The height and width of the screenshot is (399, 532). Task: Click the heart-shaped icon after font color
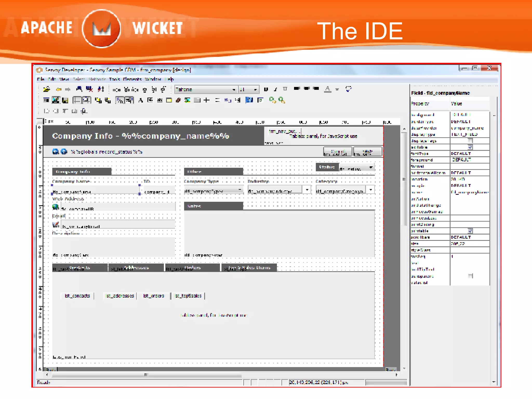click(349, 89)
